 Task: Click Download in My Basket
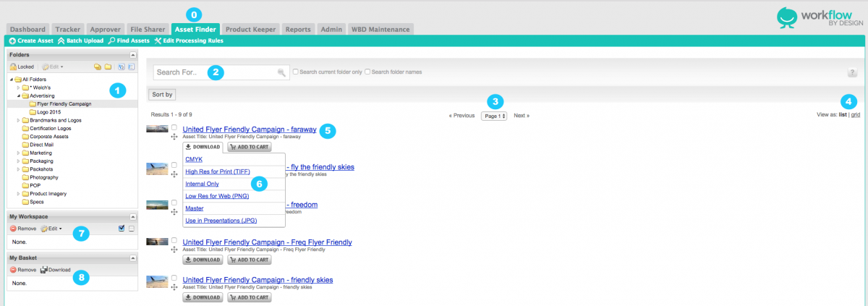(x=55, y=270)
